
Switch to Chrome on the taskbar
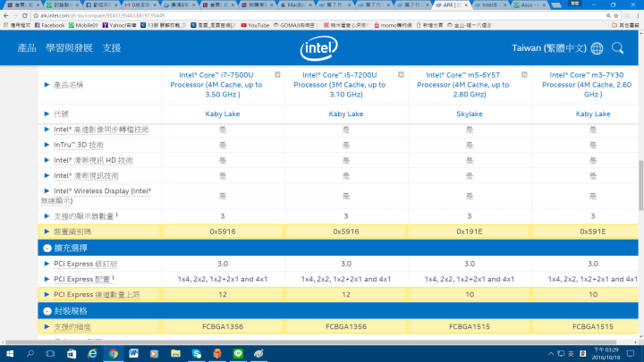pyautogui.click(x=114, y=353)
